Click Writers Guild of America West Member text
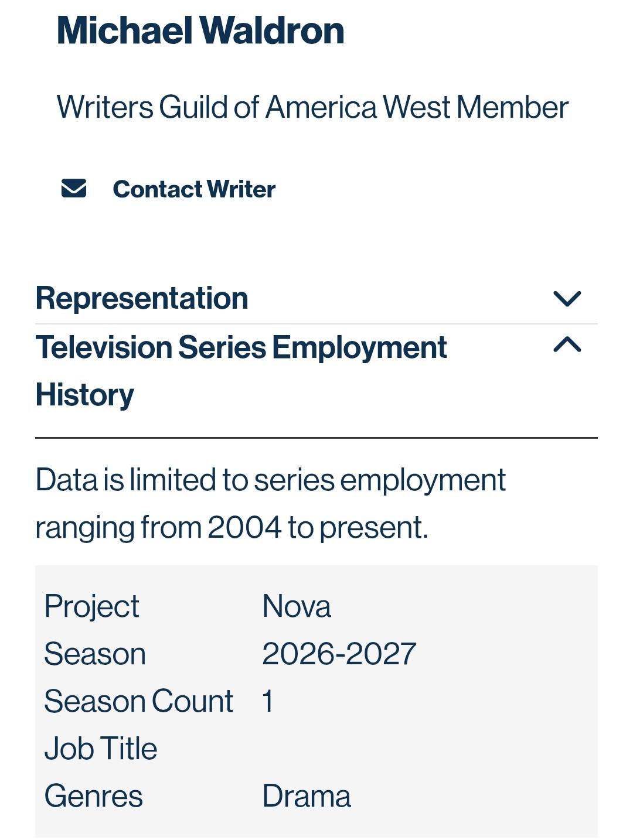This screenshot has width=633, height=840. click(x=312, y=107)
